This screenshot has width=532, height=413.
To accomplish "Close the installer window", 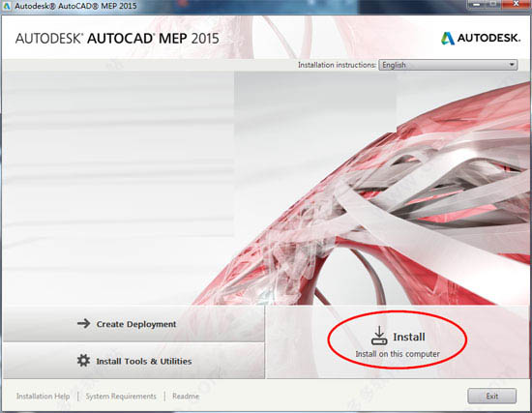I will click(516, 4).
